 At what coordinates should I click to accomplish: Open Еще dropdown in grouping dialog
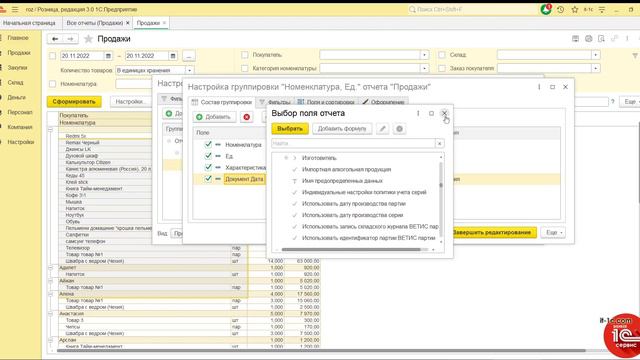[553, 232]
